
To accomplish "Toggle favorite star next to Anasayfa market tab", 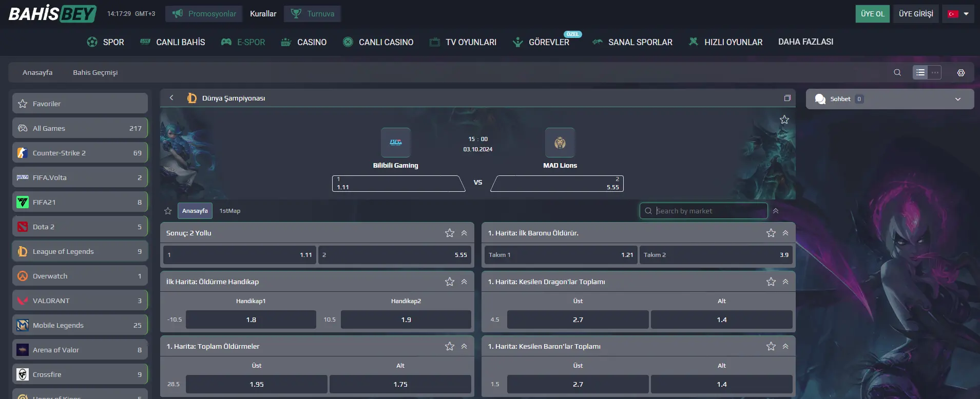I will (168, 211).
